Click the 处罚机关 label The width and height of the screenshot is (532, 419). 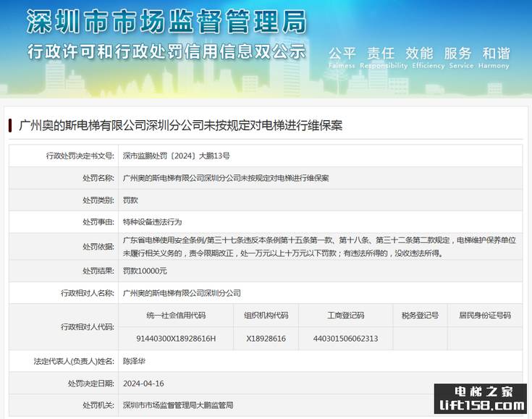(x=98, y=405)
